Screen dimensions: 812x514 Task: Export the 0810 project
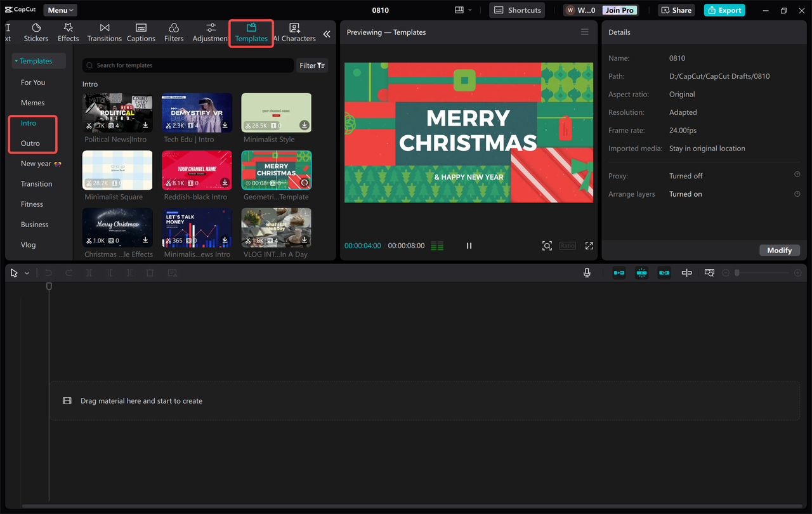click(x=724, y=10)
